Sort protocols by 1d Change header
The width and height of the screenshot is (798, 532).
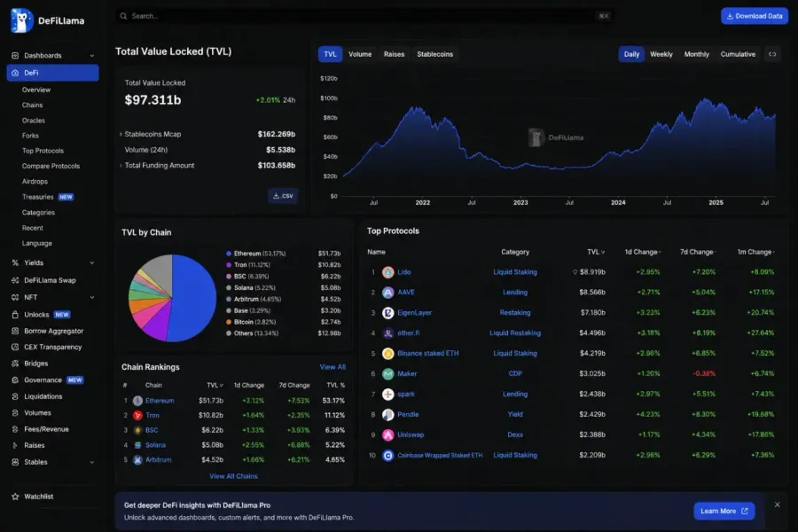(642, 252)
